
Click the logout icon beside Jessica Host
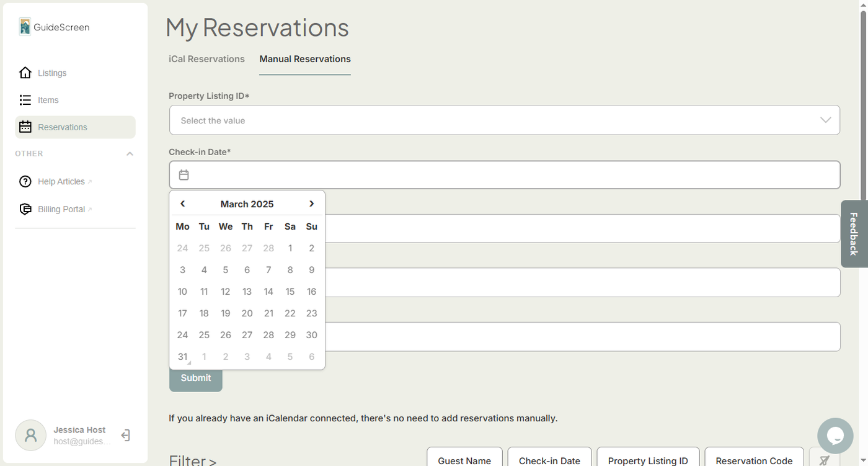click(125, 436)
